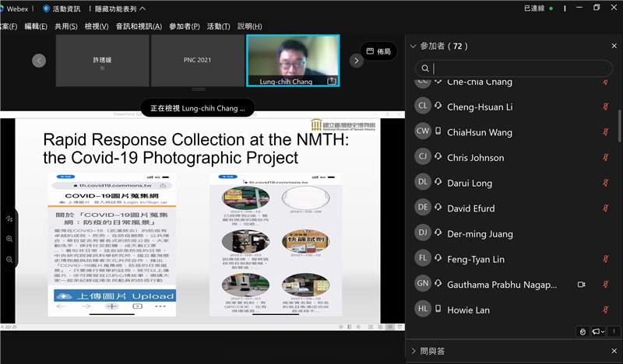
Task: Select participant name Feng-Tyan Lin
Action: point(476,259)
